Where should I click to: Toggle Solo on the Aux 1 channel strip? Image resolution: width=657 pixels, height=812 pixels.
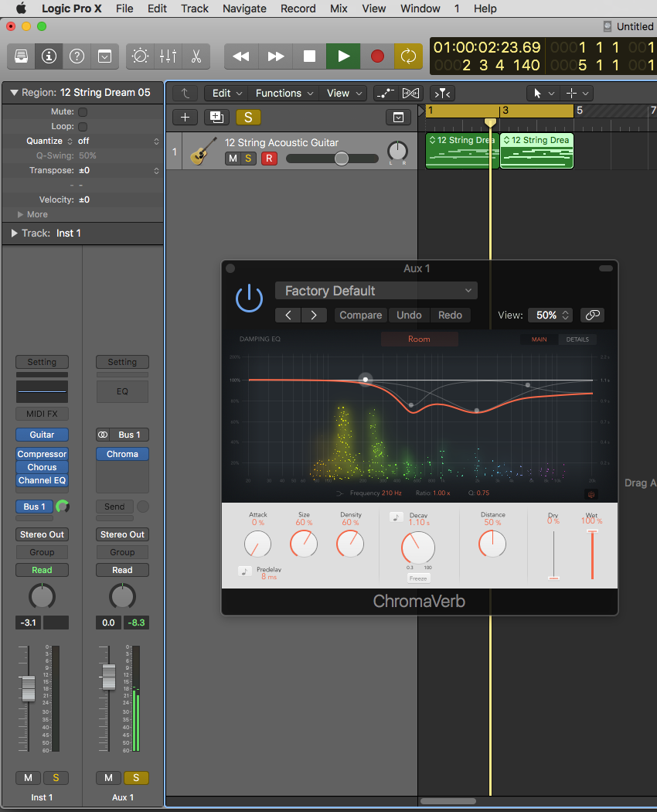[135, 778]
